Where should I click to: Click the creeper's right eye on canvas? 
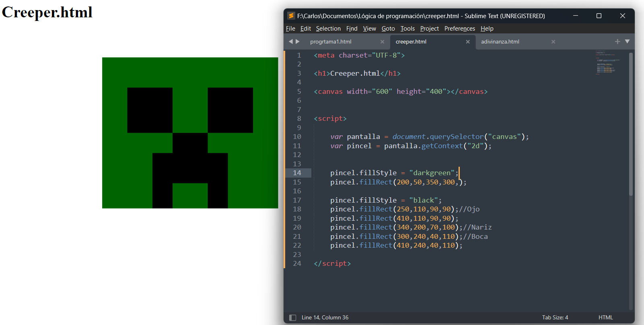coord(230,110)
